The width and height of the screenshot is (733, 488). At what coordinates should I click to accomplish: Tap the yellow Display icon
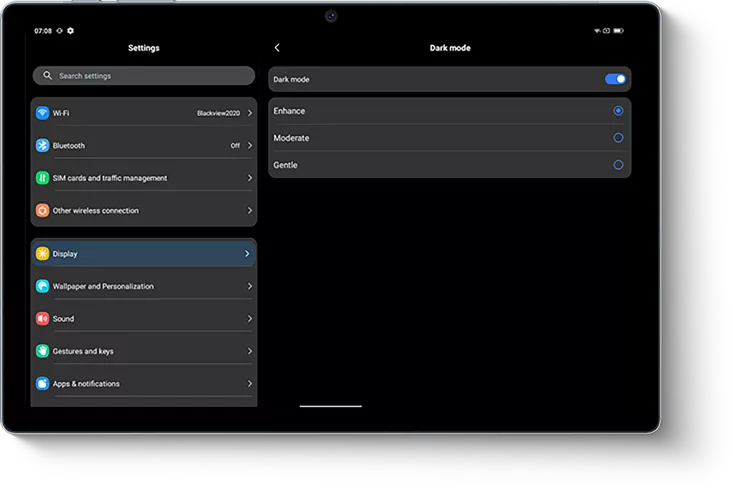(x=42, y=254)
